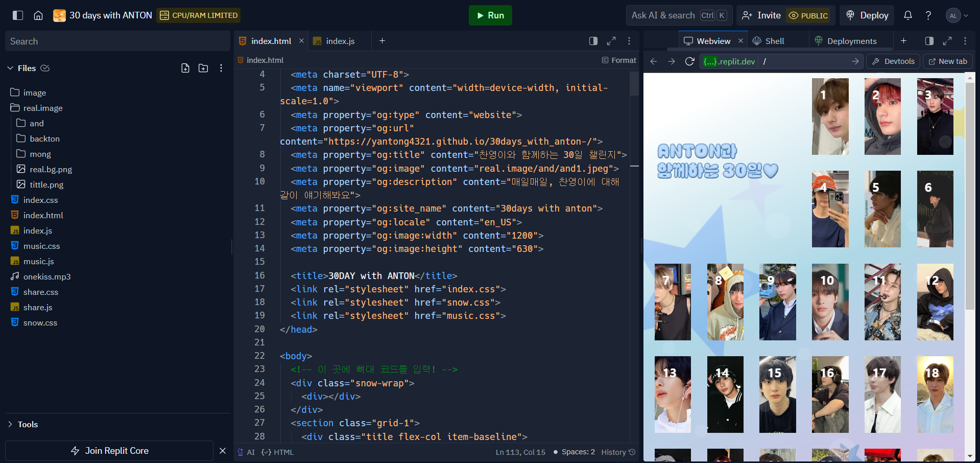This screenshot has width=980, height=463.
Task: Split the editor pane
Action: pos(593,41)
